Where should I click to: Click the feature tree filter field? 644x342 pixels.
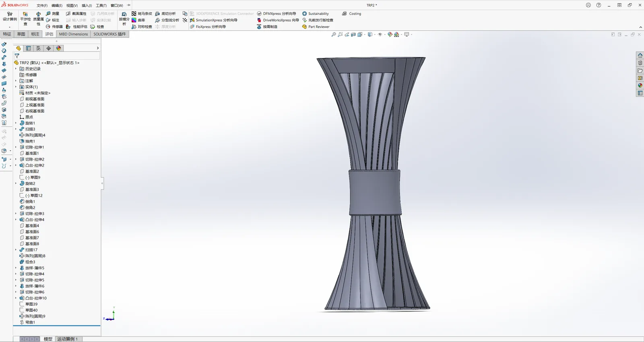pos(57,56)
